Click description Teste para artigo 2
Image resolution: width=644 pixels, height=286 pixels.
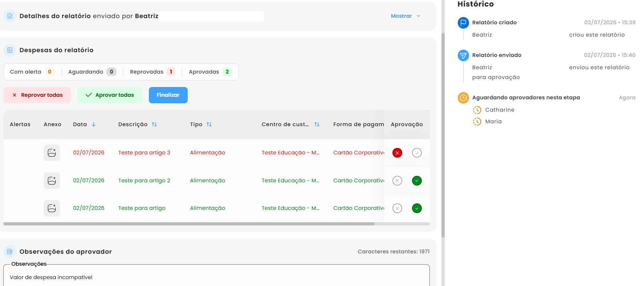(144, 181)
